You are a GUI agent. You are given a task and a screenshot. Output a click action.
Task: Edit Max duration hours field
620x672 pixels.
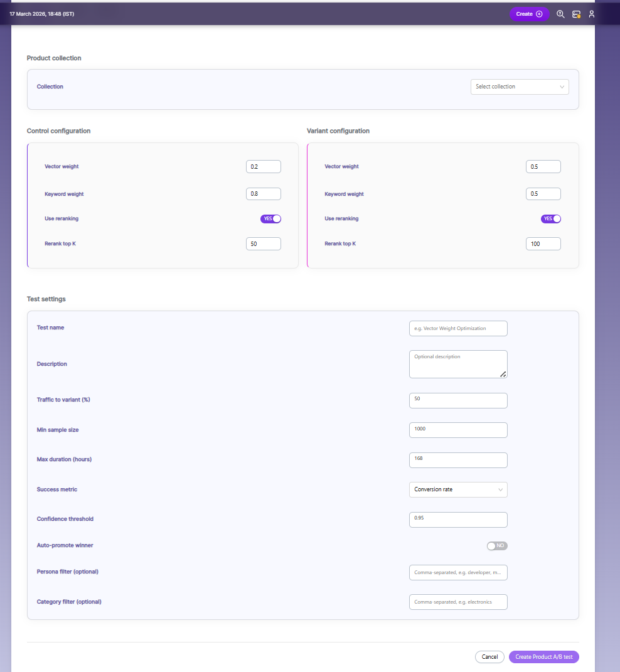(458, 460)
